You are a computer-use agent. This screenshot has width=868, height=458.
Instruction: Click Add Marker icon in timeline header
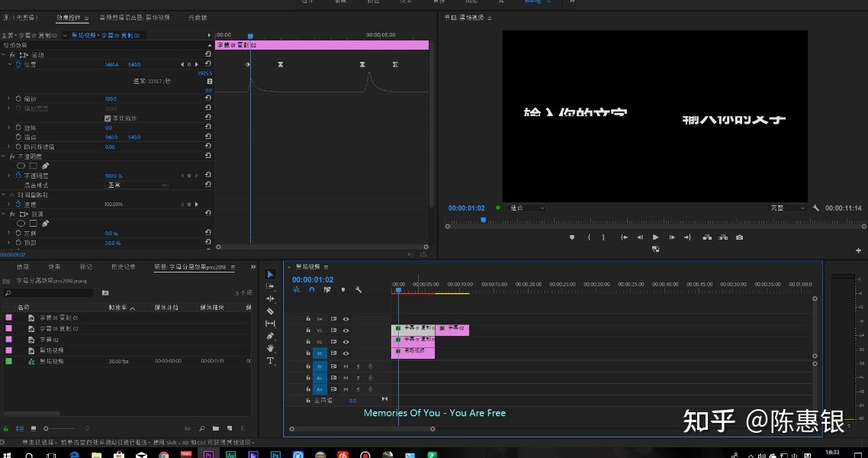(x=342, y=289)
